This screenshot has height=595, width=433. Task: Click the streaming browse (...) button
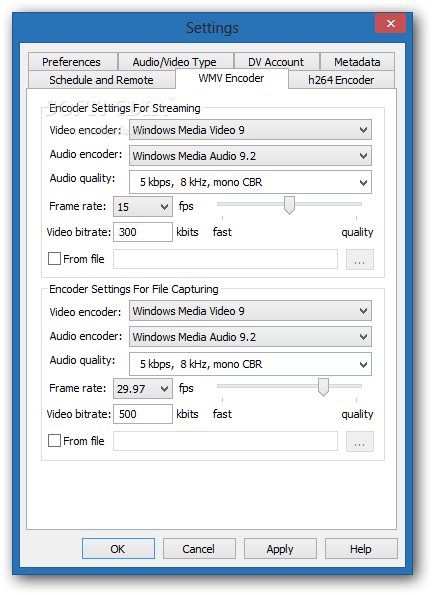[x=360, y=260]
